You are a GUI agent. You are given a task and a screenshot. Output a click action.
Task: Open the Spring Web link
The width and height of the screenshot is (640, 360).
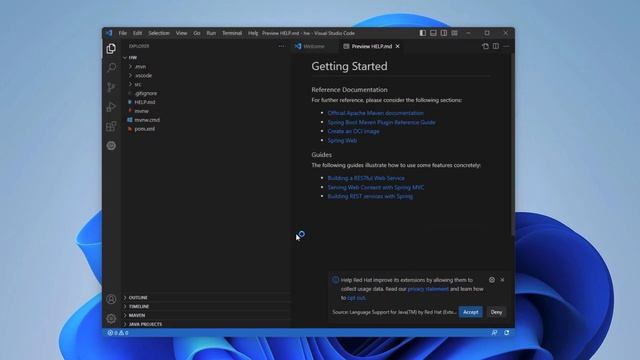tap(342, 140)
